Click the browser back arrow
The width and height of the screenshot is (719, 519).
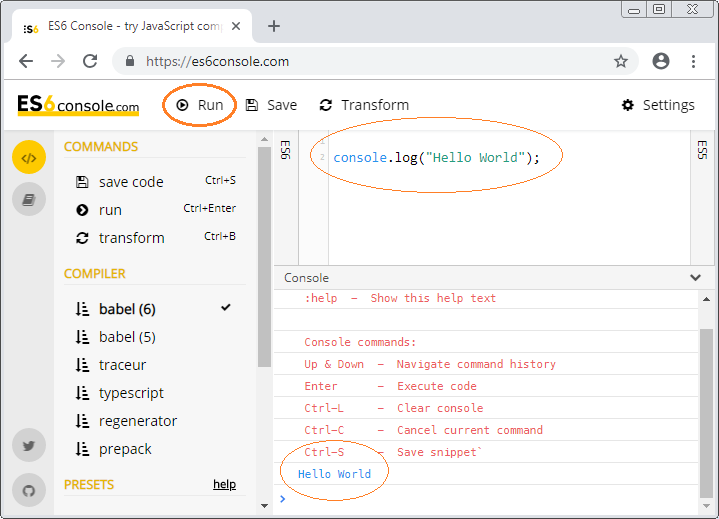click(26, 61)
